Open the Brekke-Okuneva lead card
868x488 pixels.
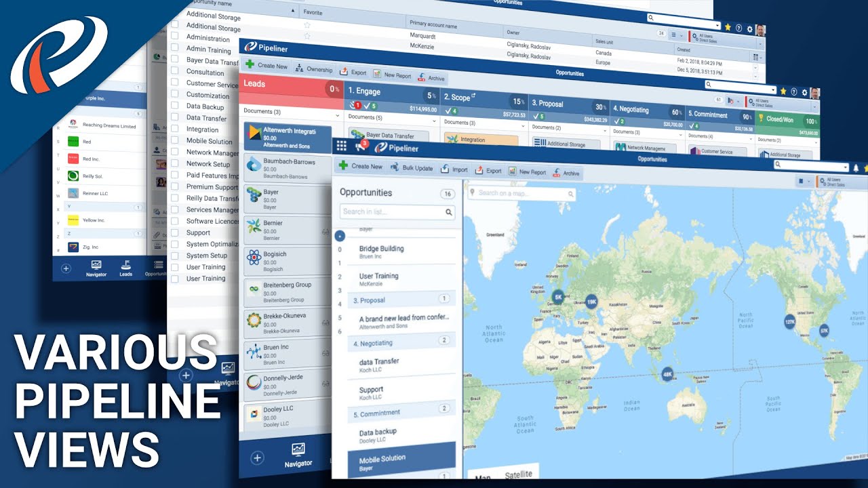(x=288, y=323)
